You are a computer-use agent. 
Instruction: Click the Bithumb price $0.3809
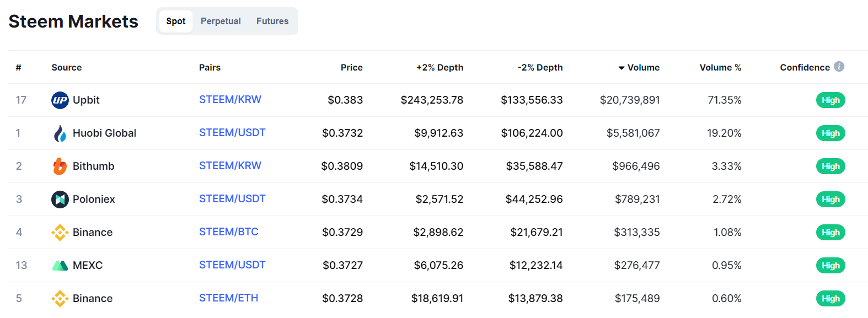(342, 166)
